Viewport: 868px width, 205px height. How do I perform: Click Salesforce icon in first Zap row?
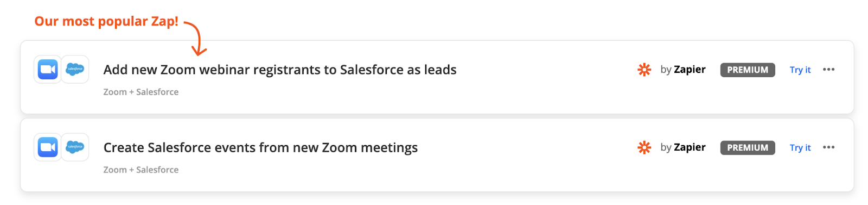pos(75,70)
